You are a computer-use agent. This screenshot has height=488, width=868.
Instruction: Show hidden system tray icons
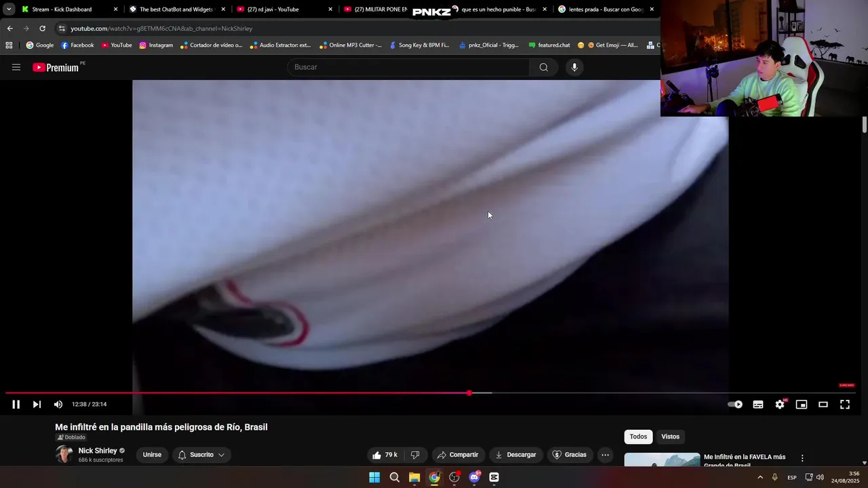[x=759, y=477]
